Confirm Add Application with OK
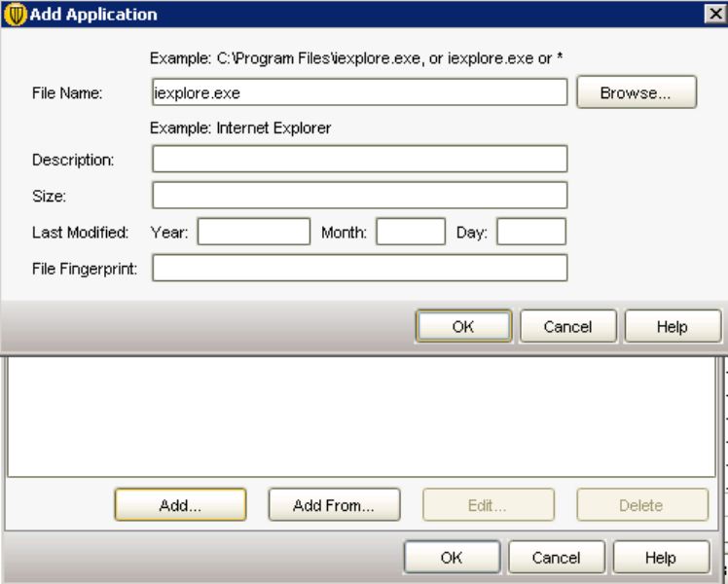728x584 pixels. coord(464,326)
